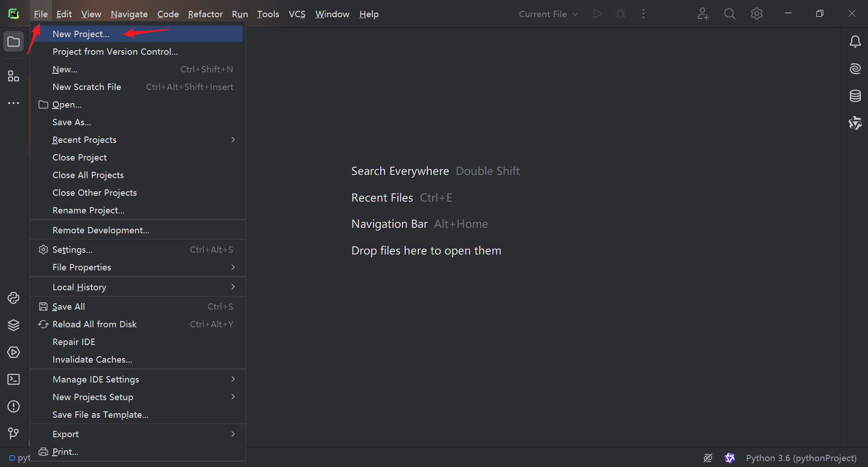
Task: Open the Terminal tool window
Action: coord(14,379)
